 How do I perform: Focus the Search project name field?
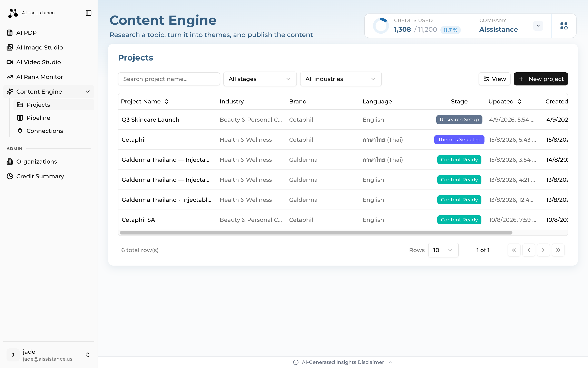(169, 79)
